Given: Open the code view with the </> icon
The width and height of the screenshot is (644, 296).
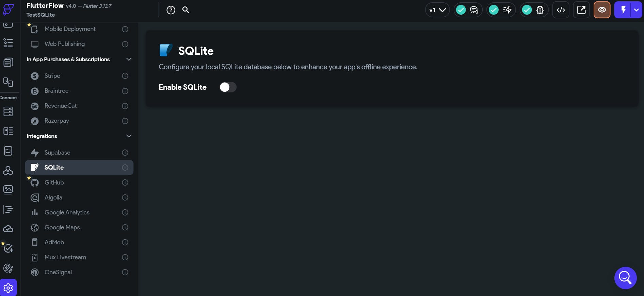Looking at the screenshot, I should (x=561, y=10).
